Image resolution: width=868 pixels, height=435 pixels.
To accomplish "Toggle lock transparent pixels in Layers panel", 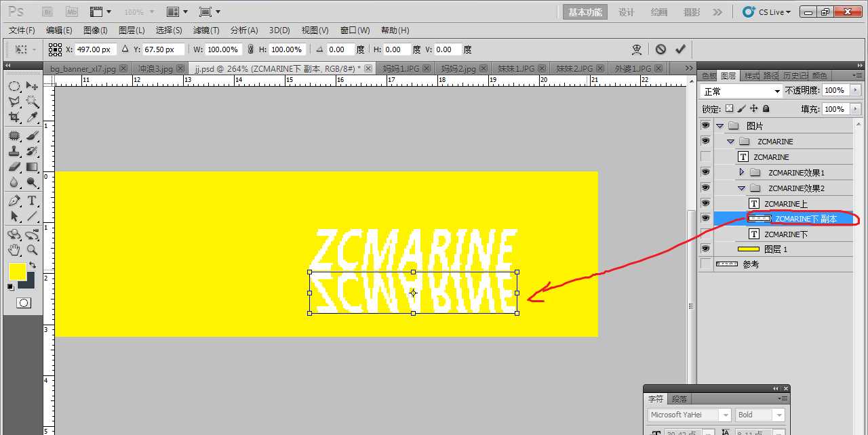I will tap(729, 108).
